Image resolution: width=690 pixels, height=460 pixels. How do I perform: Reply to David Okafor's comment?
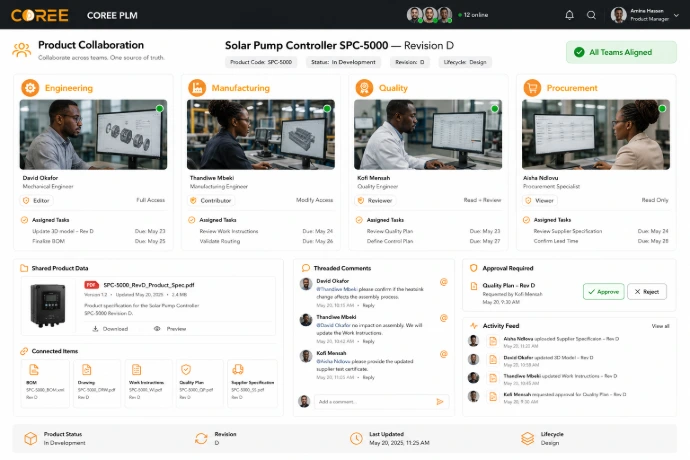coord(369,305)
